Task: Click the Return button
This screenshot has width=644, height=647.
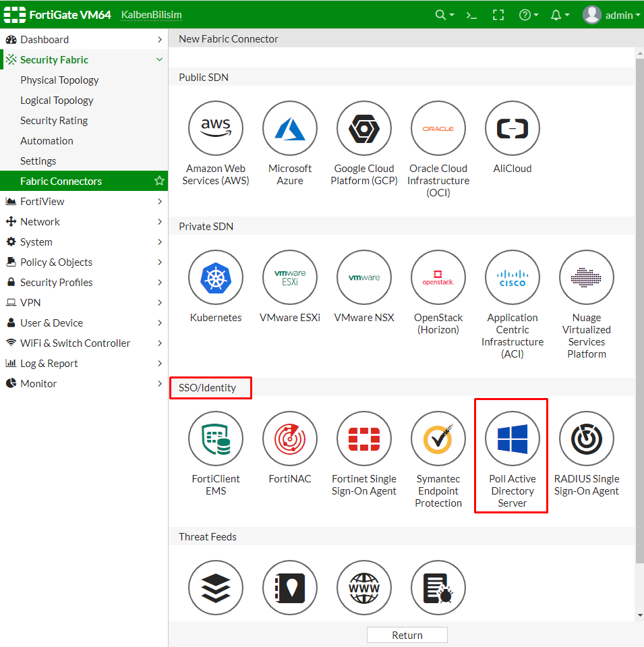Action: point(407,635)
